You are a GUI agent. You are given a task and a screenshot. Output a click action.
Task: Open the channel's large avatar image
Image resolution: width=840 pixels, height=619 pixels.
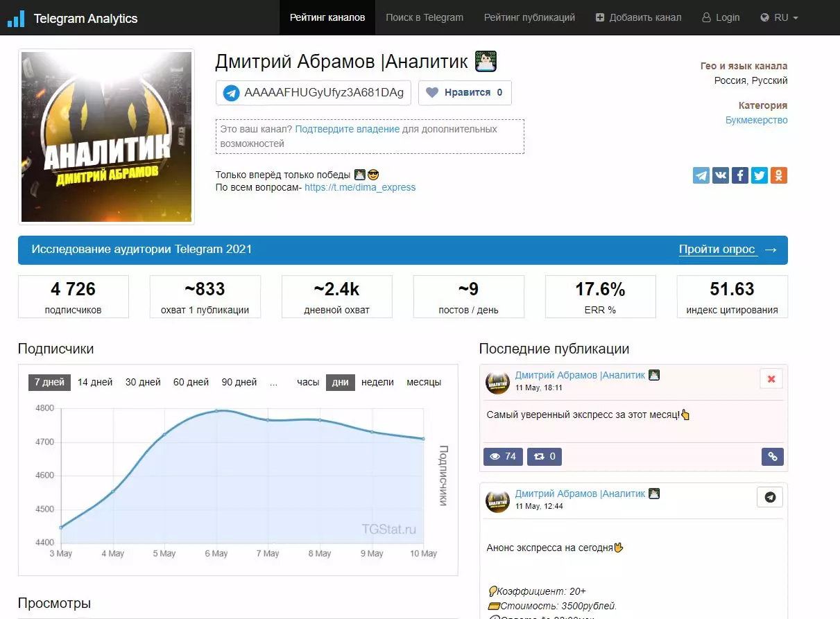106,137
